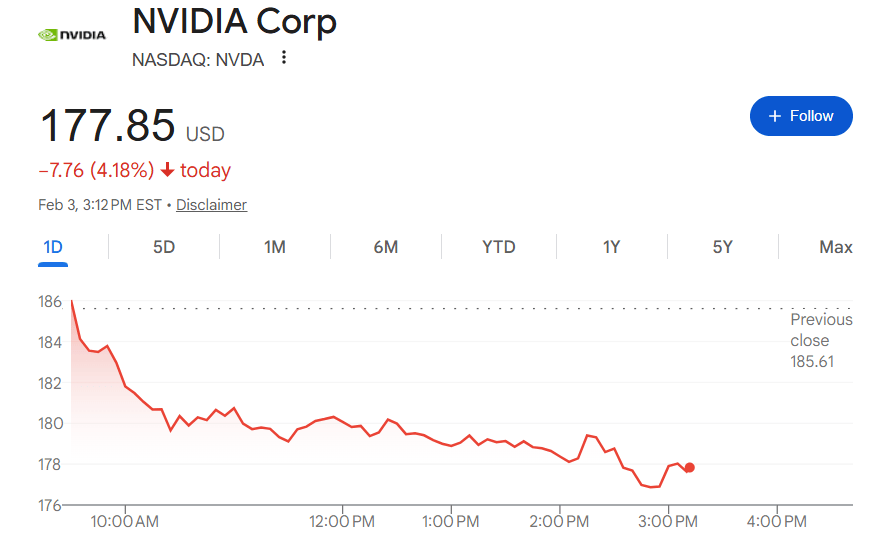Open the three-dot more options menu
The image size is (878, 545).
pyautogui.click(x=284, y=59)
